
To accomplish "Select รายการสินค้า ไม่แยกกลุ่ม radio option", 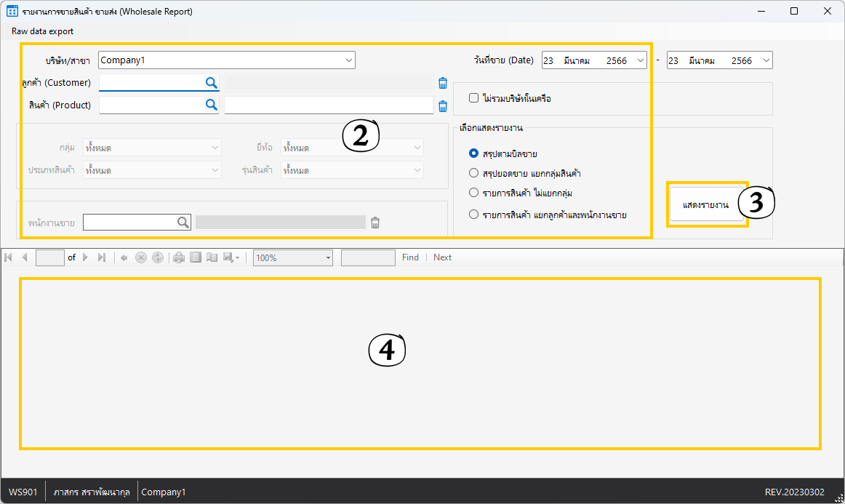I will [474, 193].
